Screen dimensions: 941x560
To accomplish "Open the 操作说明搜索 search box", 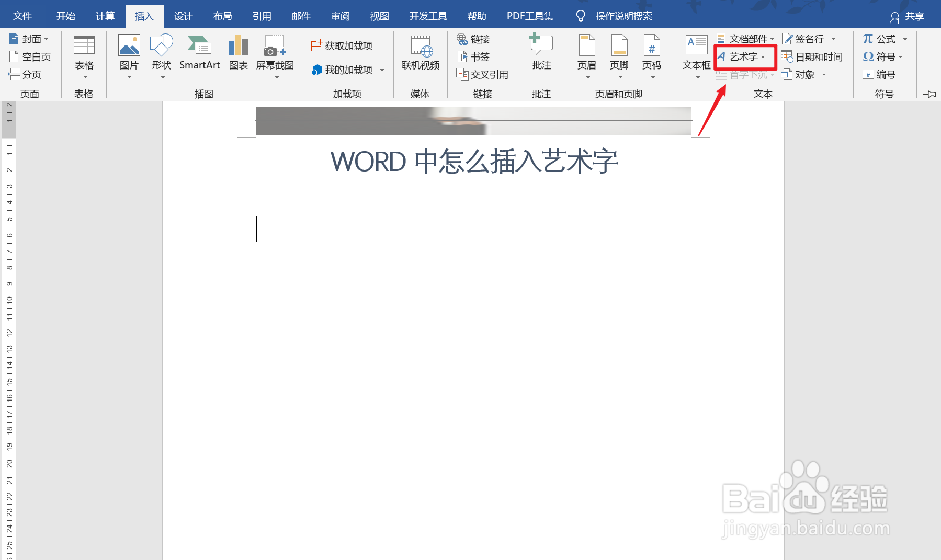I will [622, 15].
